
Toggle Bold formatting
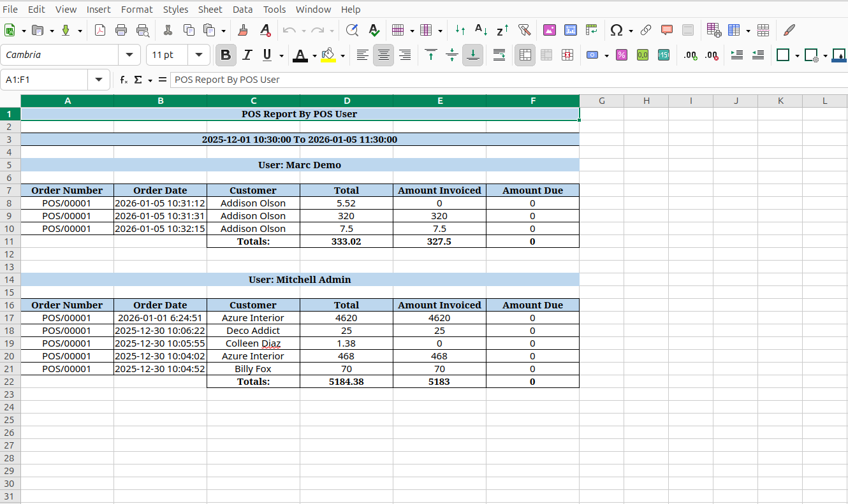pyautogui.click(x=226, y=55)
